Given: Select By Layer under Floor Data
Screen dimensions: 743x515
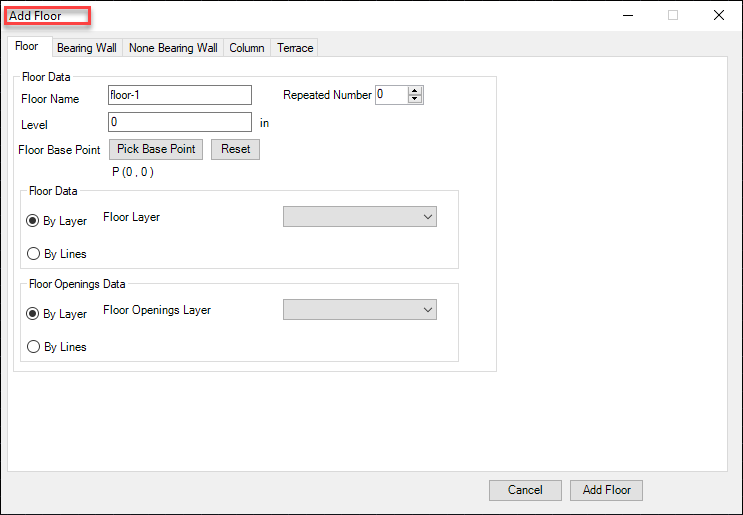Looking at the screenshot, I should (x=34, y=220).
